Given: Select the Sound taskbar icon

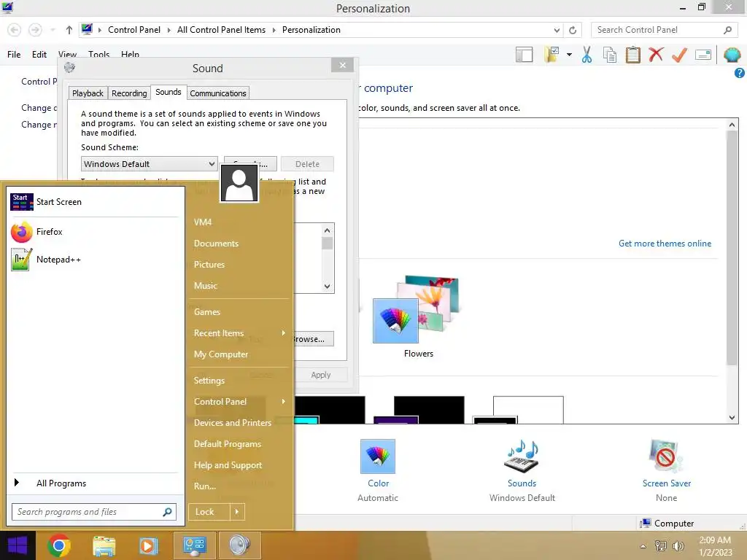Looking at the screenshot, I should tap(239, 545).
